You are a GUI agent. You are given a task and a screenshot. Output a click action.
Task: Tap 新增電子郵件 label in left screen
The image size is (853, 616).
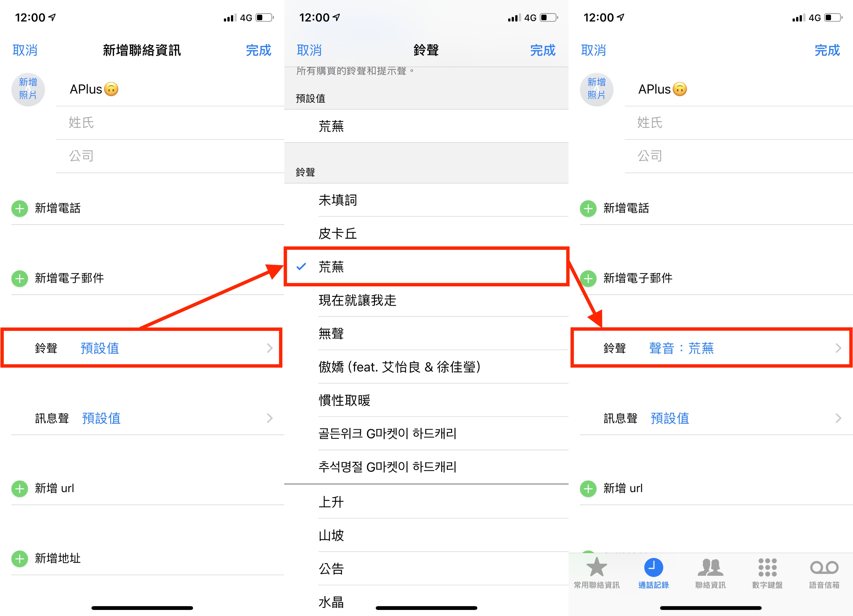click(x=69, y=278)
